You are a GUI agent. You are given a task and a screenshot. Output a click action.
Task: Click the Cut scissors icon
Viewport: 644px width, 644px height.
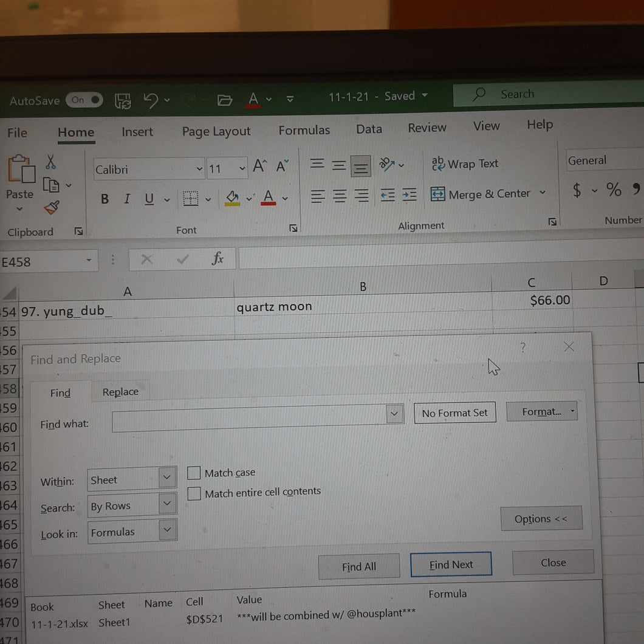click(x=50, y=162)
